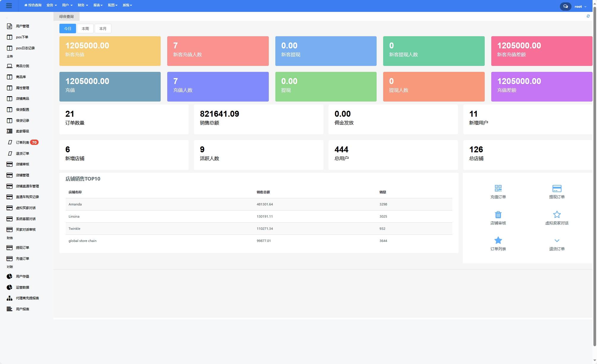Open 综合查询 tab
The width and height of the screenshot is (597, 364).
pyautogui.click(x=66, y=16)
